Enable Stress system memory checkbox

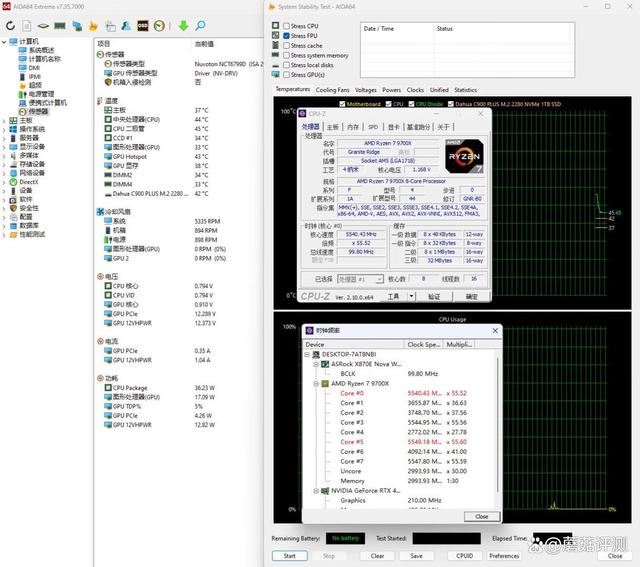click(x=287, y=56)
